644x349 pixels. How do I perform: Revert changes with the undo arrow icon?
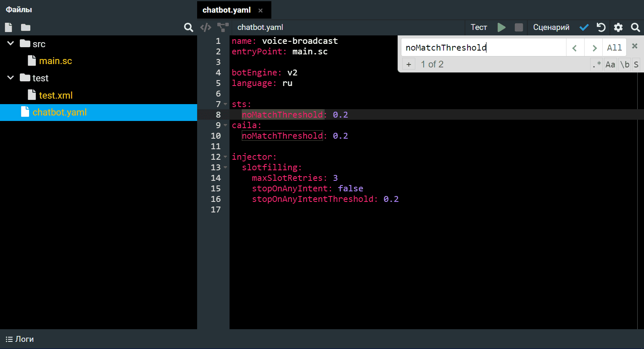tap(601, 27)
